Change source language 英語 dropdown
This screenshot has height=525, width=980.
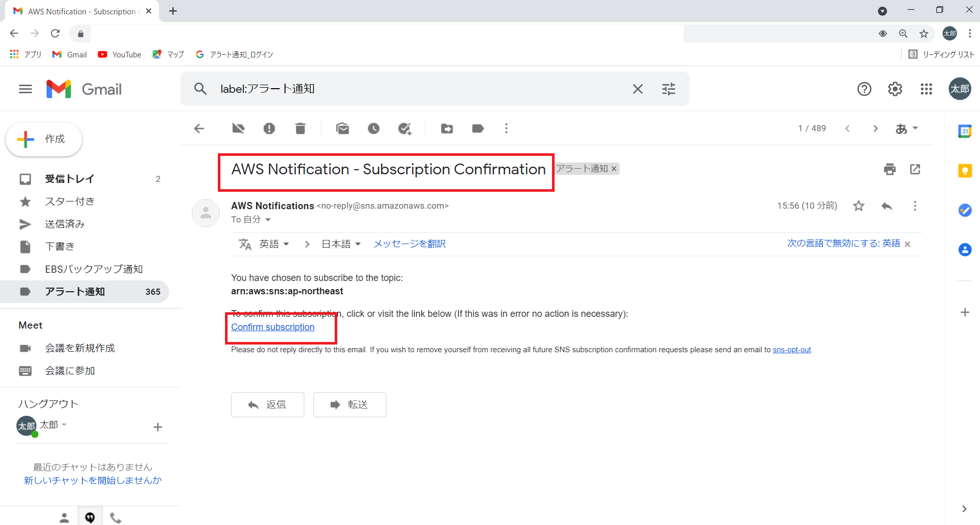click(274, 244)
